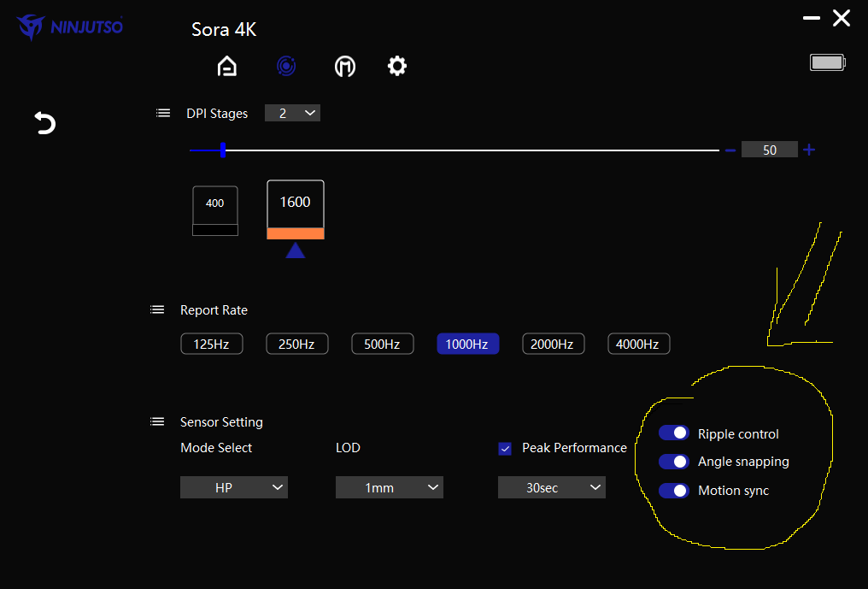
Task: Click the orange 1600 stage color swatch
Action: point(296,233)
